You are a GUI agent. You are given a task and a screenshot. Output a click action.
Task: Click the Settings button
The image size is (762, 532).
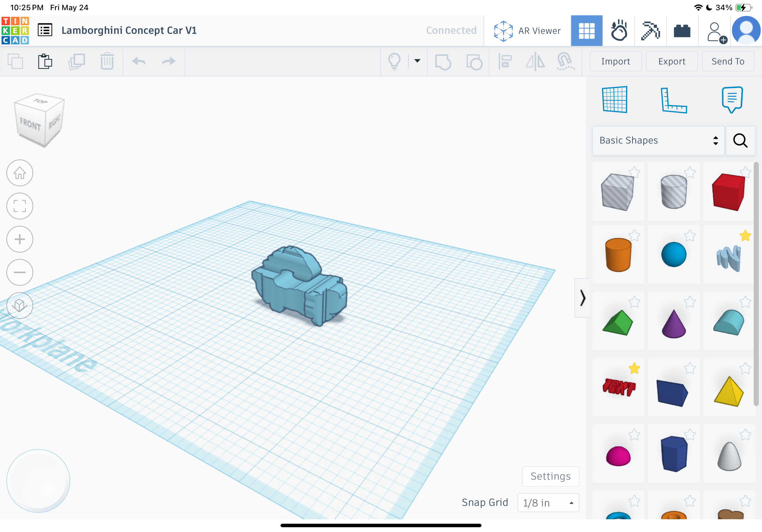[x=550, y=476]
